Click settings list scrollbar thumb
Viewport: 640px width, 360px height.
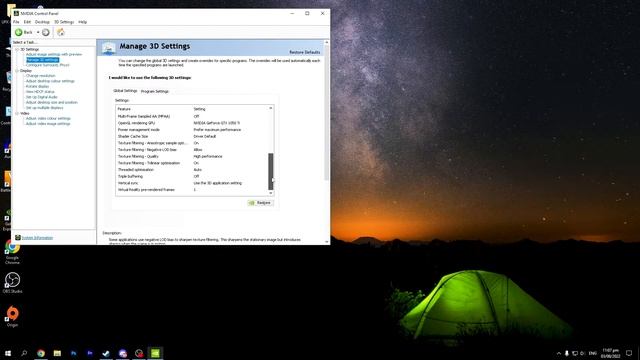pyautogui.click(x=271, y=171)
